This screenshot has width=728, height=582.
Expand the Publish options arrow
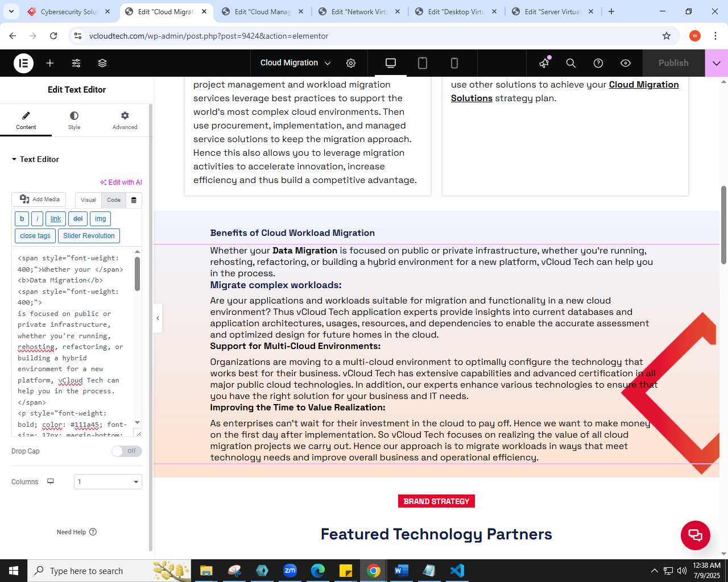coord(717,63)
